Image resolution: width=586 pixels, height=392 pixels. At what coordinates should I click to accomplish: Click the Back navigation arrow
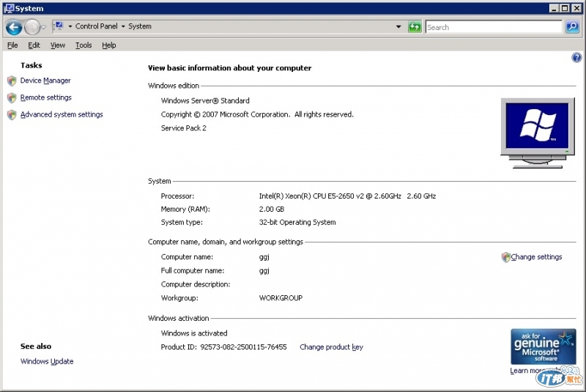point(14,27)
